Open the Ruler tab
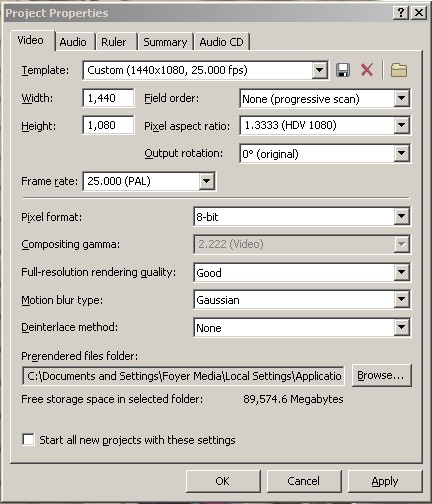This screenshot has height=504, width=432. pos(114,42)
